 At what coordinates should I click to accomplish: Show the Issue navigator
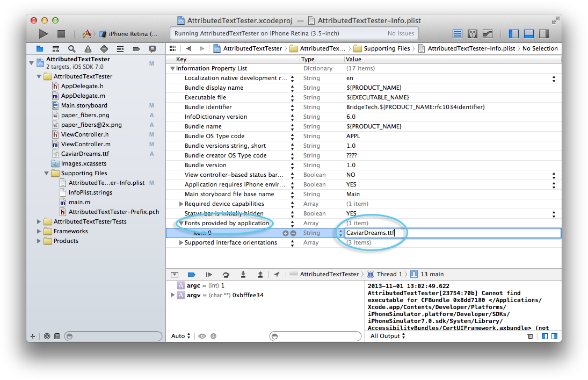click(88, 49)
